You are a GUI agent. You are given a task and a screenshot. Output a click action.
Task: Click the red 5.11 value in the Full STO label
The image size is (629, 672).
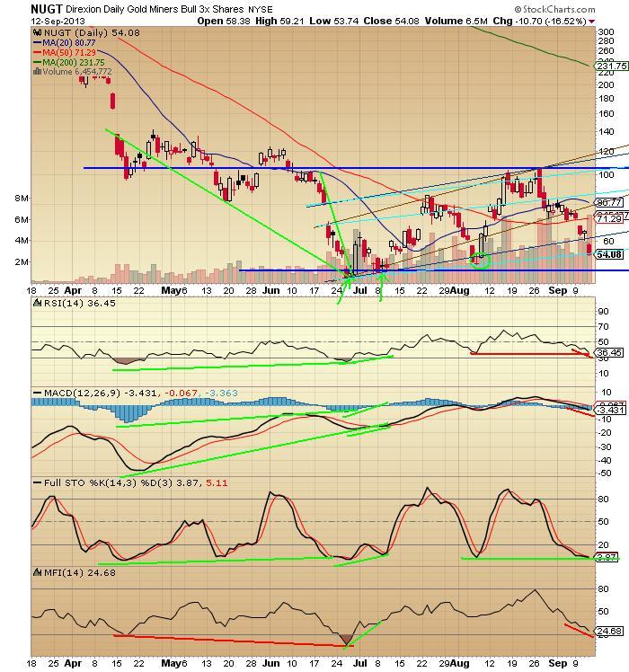[x=217, y=483]
